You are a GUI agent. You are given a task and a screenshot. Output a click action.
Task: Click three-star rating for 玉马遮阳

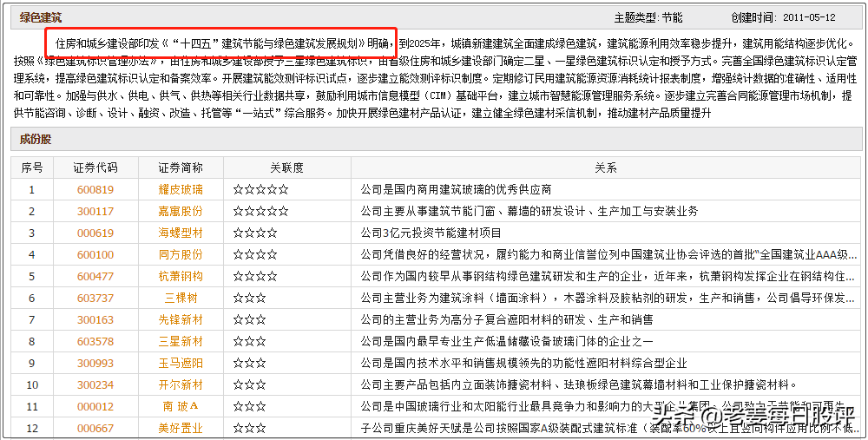click(x=250, y=364)
